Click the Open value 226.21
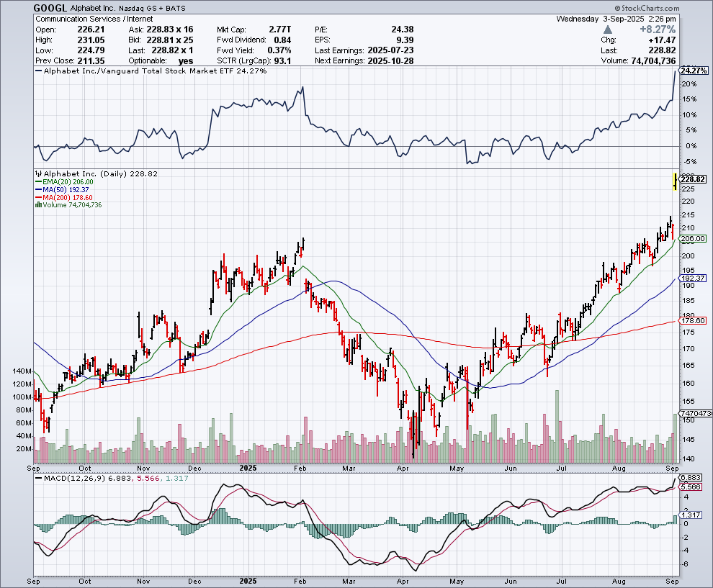The height and width of the screenshot is (588, 713). point(91,30)
